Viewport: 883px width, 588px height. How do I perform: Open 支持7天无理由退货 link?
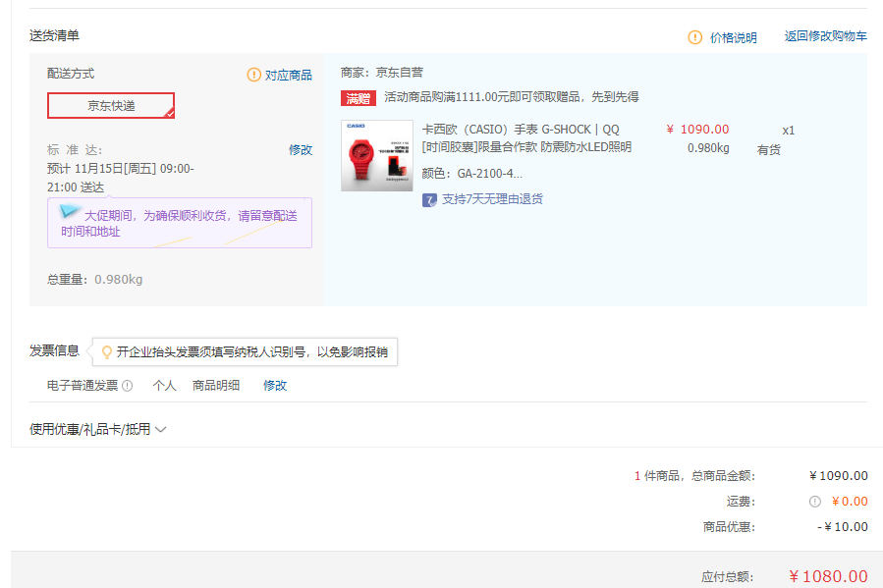click(x=492, y=199)
